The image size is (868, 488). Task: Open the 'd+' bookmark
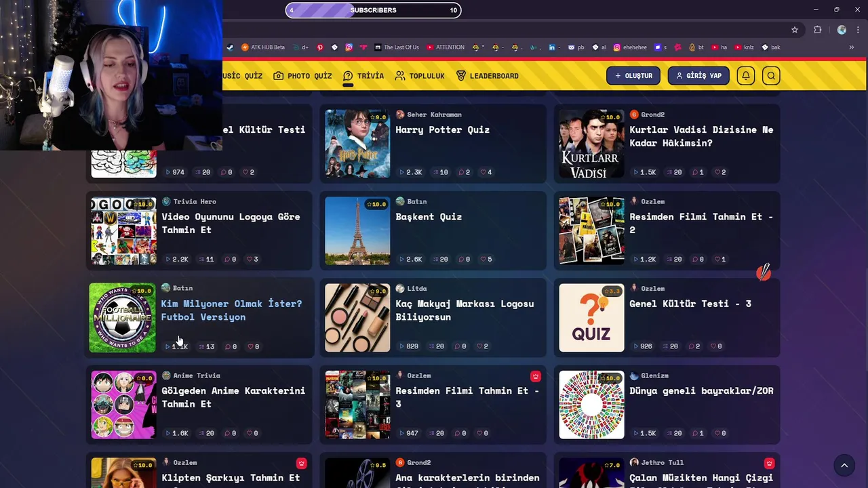[x=301, y=47]
